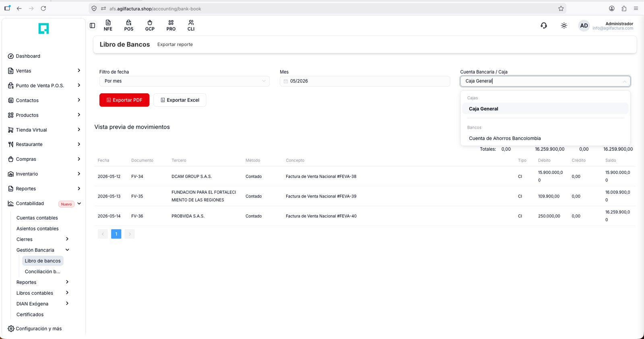Reload the page in the browser
The image size is (644, 339).
[x=43, y=8]
